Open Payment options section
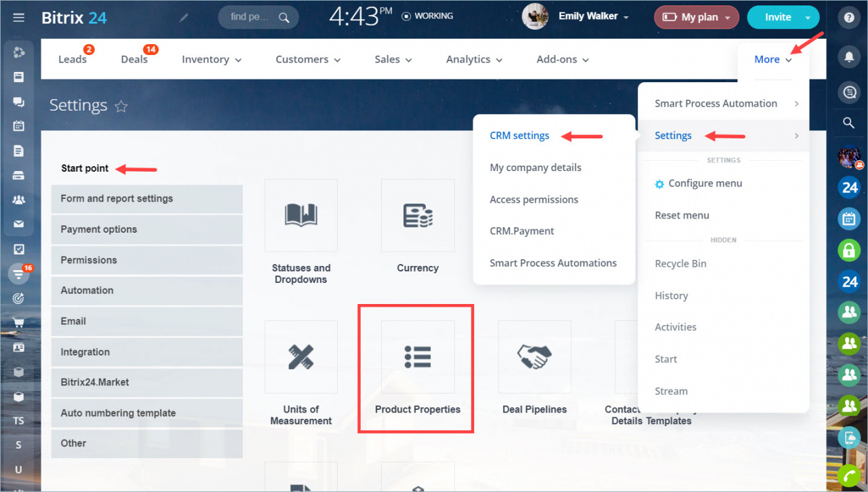The width and height of the screenshot is (868, 492). tap(146, 229)
